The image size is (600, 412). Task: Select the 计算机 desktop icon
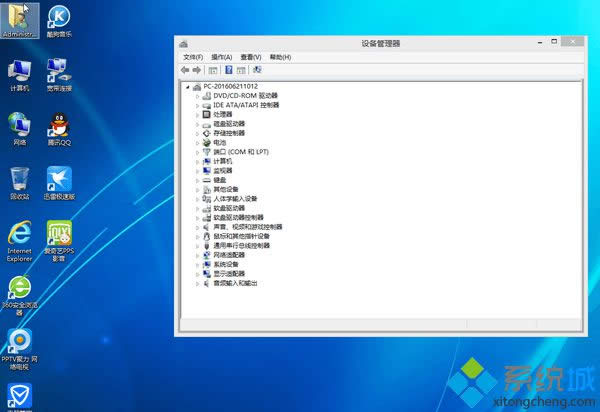[x=20, y=75]
